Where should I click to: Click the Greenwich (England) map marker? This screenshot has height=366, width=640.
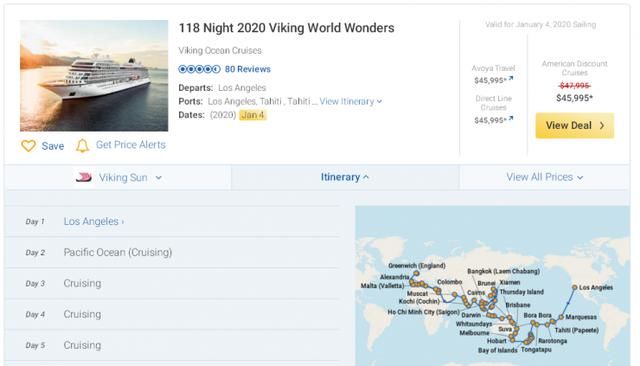click(x=416, y=273)
